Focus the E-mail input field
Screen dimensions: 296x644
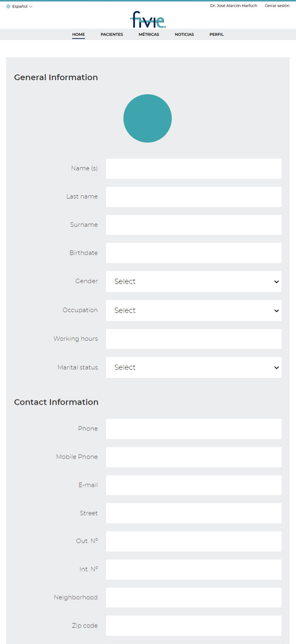click(194, 485)
